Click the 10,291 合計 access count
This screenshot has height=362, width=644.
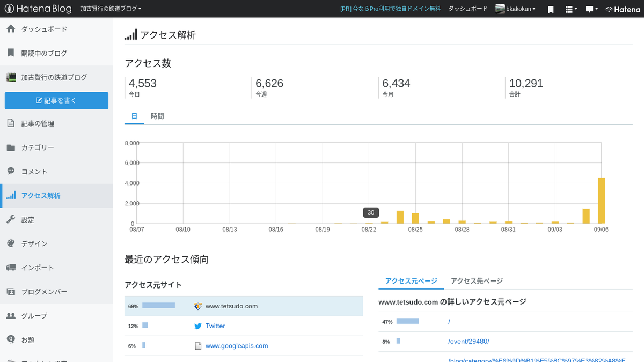pyautogui.click(x=526, y=84)
